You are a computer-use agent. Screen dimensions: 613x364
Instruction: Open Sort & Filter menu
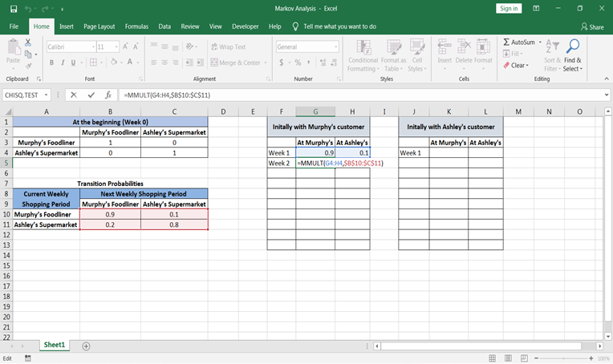(x=552, y=55)
